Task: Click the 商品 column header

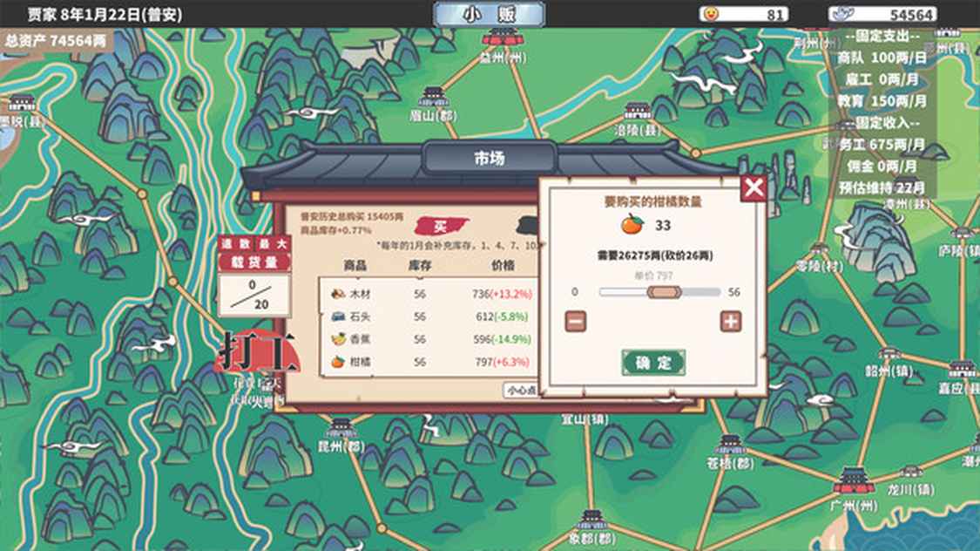Action: pyautogui.click(x=355, y=266)
